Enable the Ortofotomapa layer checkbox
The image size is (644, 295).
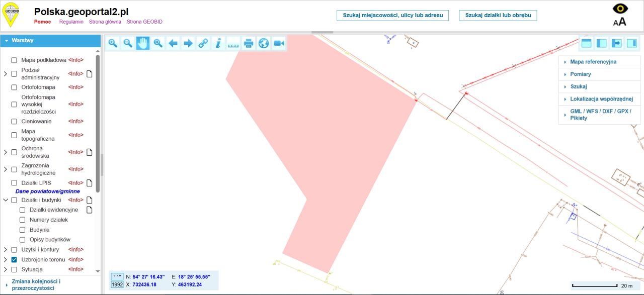[x=14, y=87]
